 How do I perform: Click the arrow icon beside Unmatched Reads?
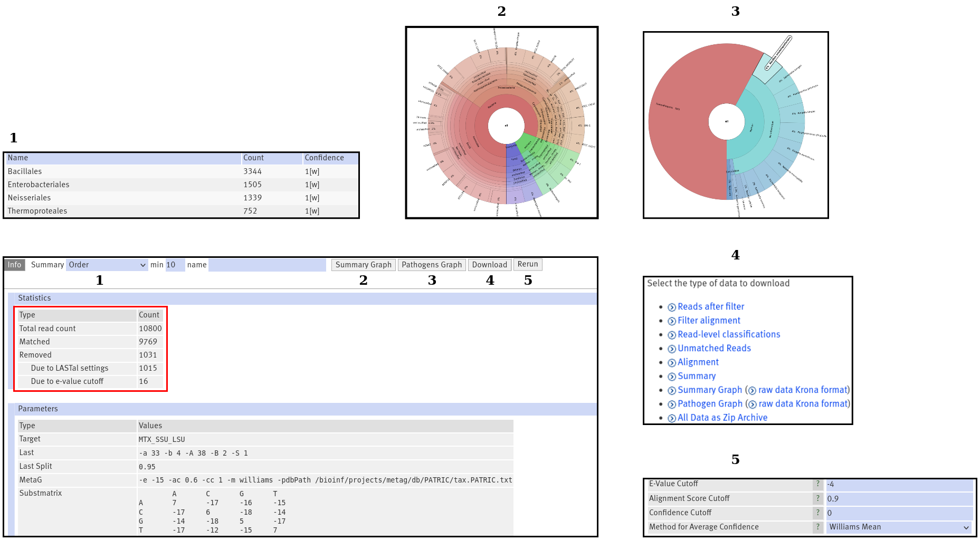click(x=672, y=349)
